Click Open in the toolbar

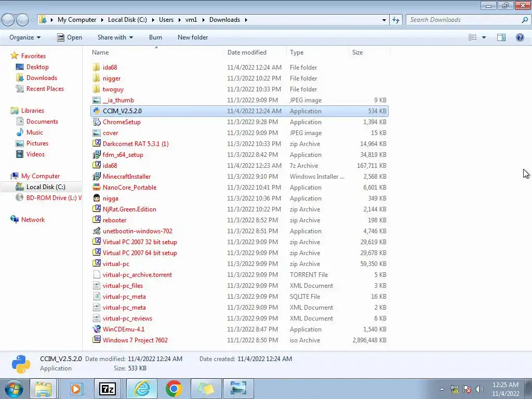tap(70, 37)
